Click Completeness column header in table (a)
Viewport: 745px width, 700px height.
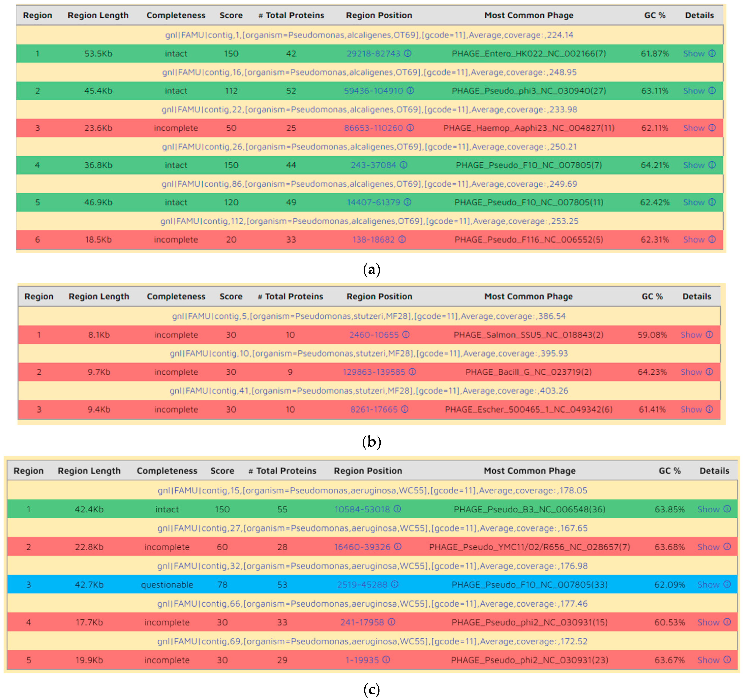point(176,15)
